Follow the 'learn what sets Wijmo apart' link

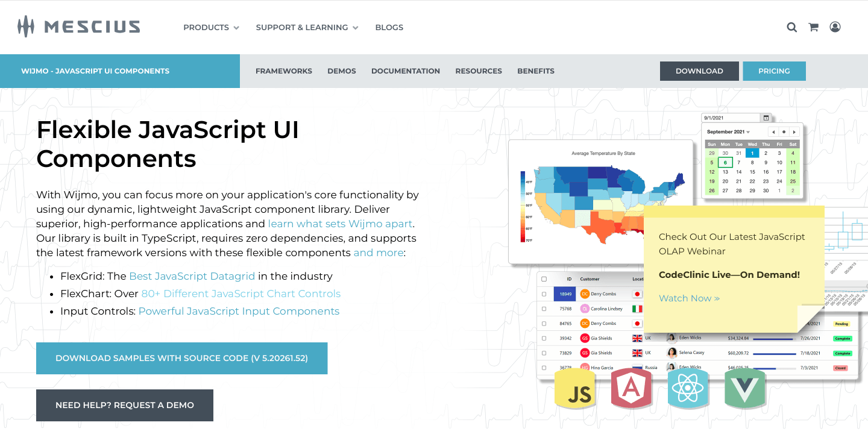pos(341,224)
